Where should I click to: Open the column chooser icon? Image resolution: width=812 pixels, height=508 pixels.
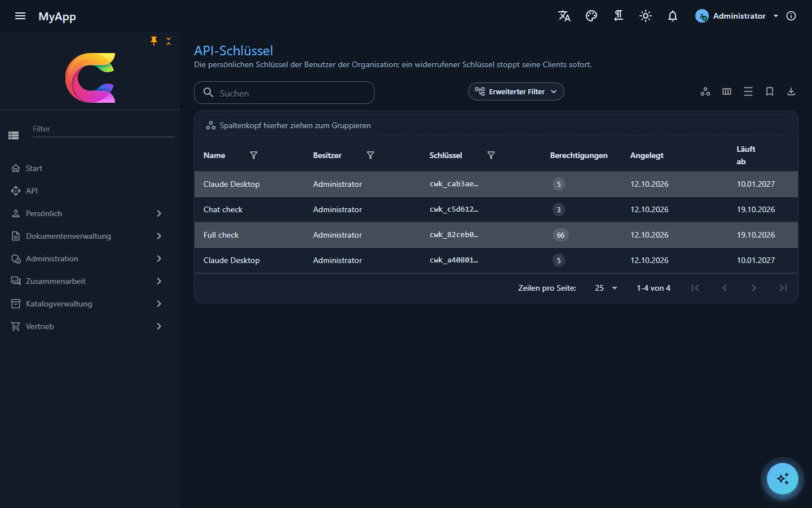[x=727, y=91]
